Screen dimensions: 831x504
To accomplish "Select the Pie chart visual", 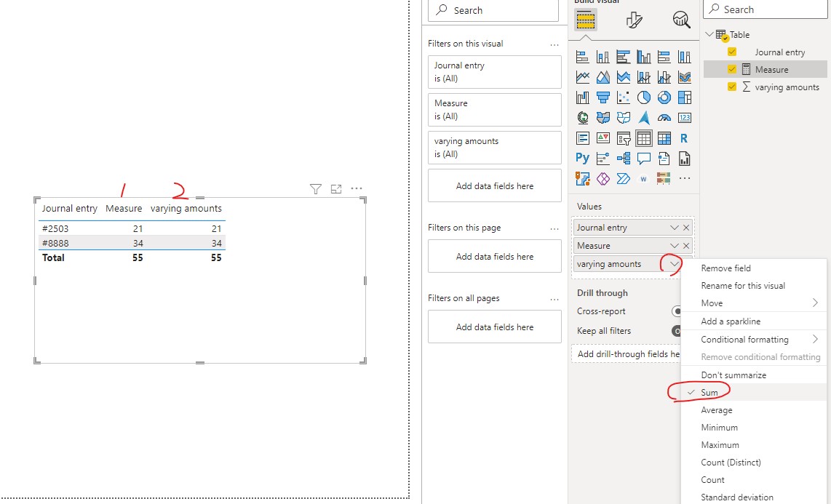I will [x=644, y=97].
